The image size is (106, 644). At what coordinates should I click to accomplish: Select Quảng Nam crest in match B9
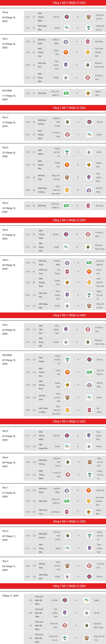pos(67,282)
